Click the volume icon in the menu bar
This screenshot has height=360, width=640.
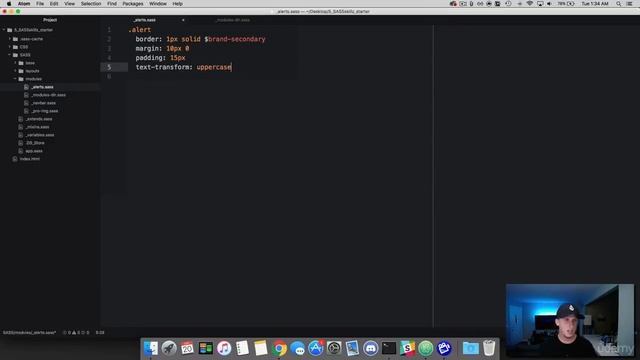pos(549,4)
